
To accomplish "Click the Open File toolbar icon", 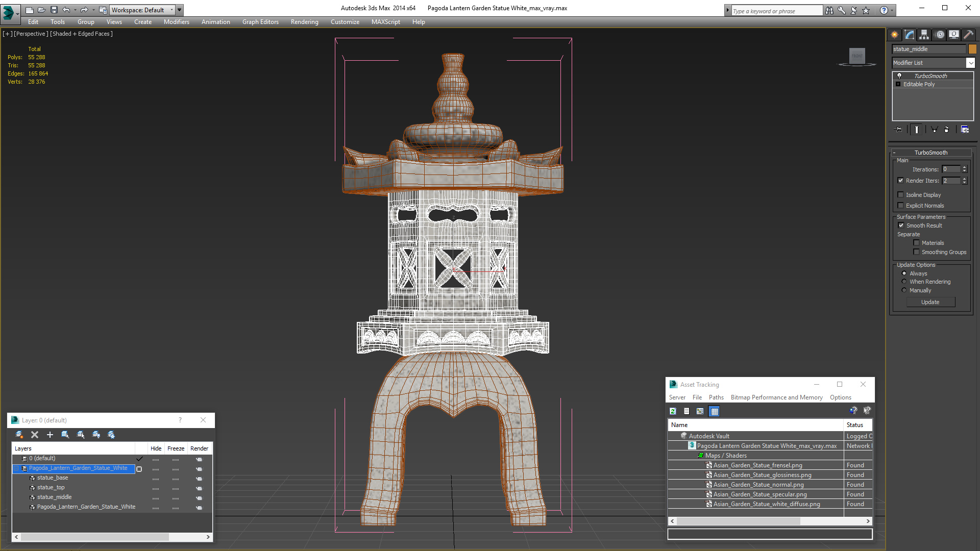I will coord(41,10).
